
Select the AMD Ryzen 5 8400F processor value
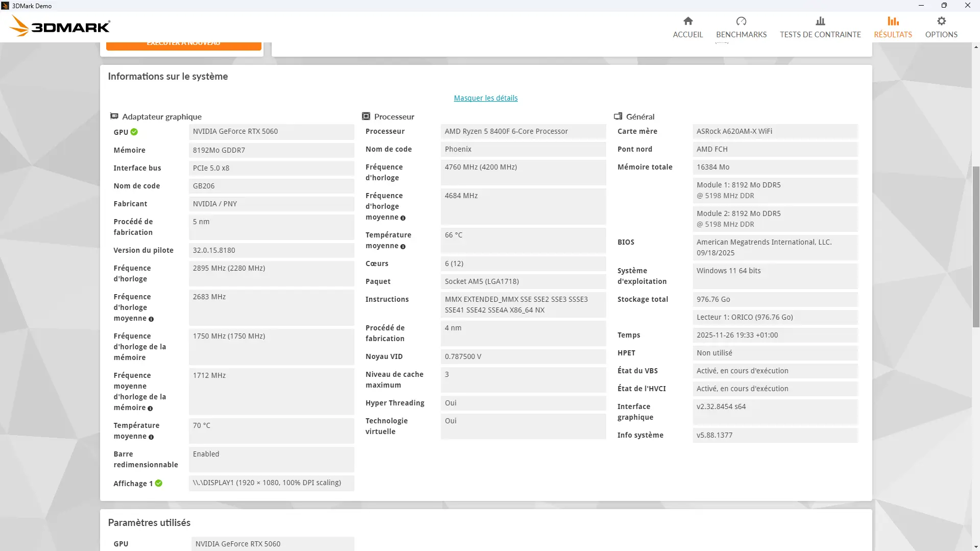coord(523,131)
